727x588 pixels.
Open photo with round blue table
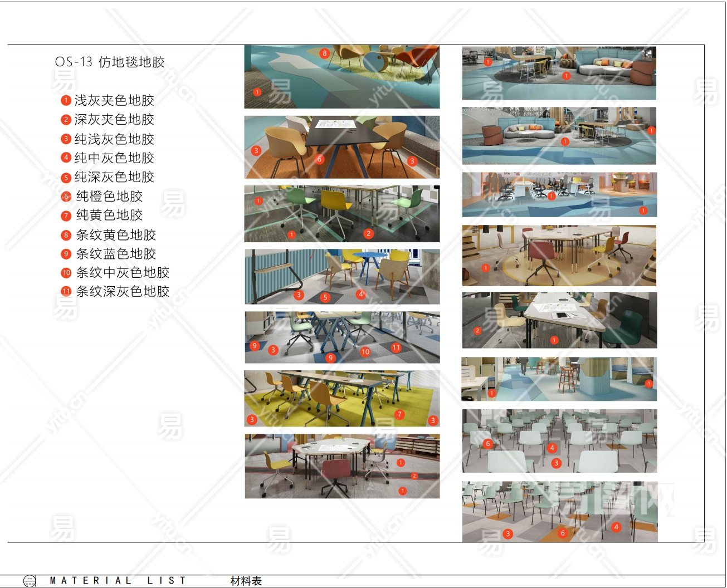click(x=342, y=277)
